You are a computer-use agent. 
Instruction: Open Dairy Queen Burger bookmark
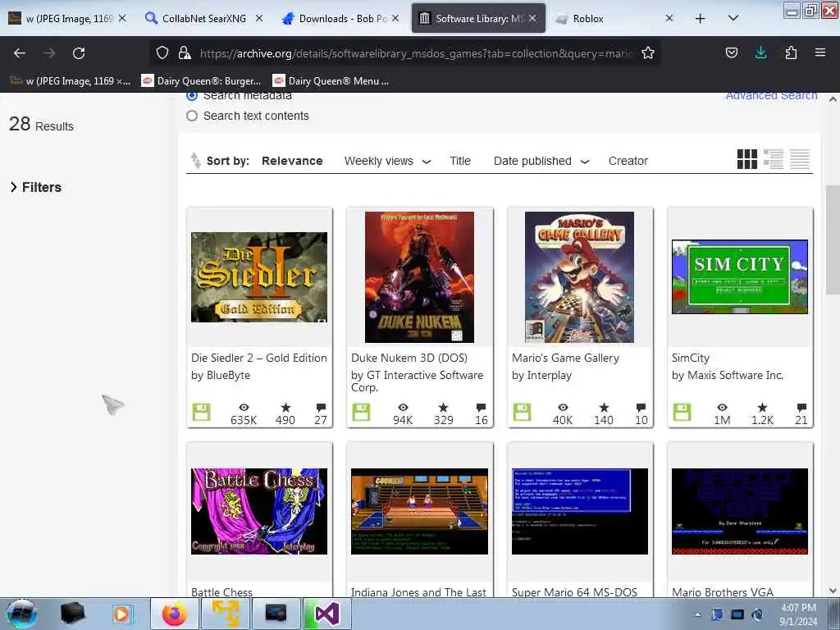pos(201,81)
